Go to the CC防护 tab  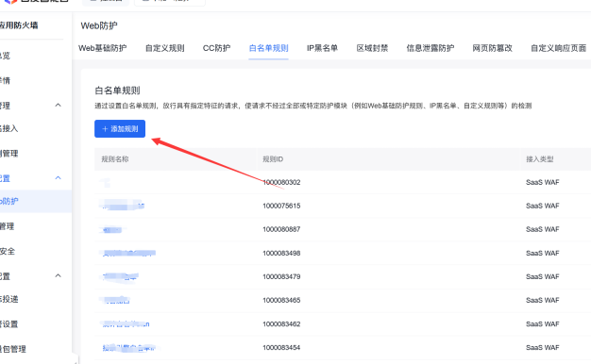(216, 48)
